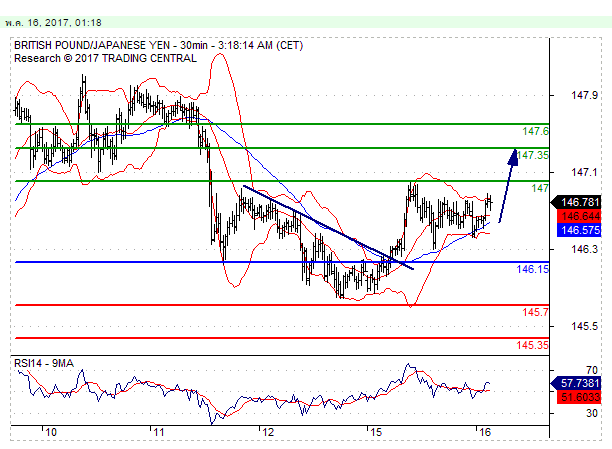Click the black 146.781 current price tag
The width and height of the screenshot is (612, 449).
coord(580,202)
